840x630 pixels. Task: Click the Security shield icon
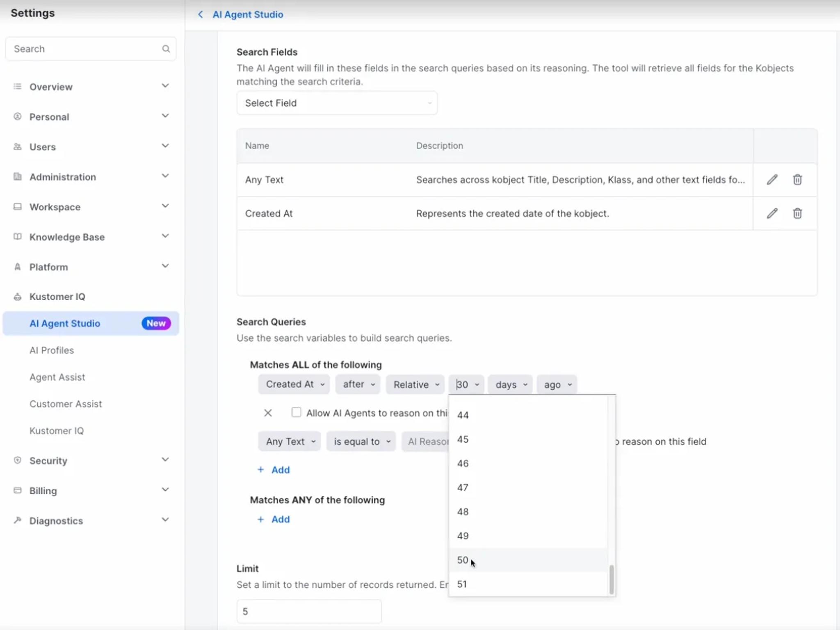[x=17, y=460]
